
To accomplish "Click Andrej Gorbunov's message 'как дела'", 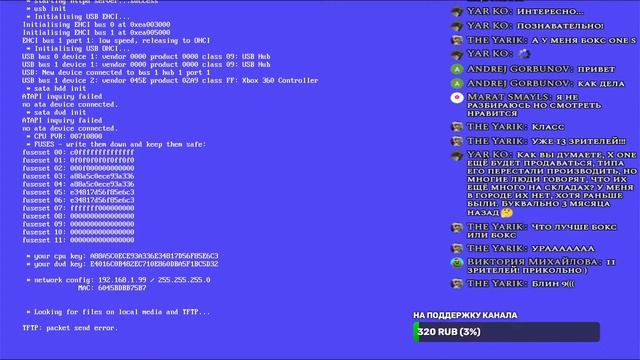I will click(x=601, y=84).
